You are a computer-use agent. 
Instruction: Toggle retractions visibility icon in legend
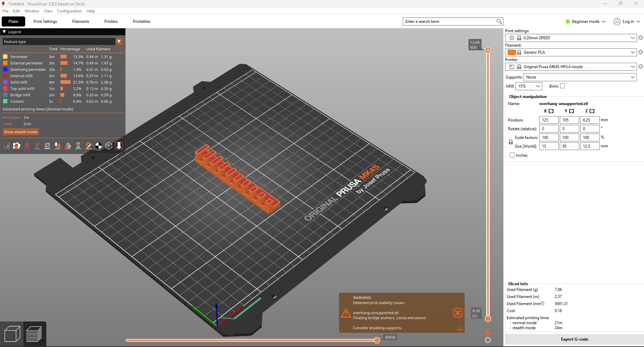point(27,146)
